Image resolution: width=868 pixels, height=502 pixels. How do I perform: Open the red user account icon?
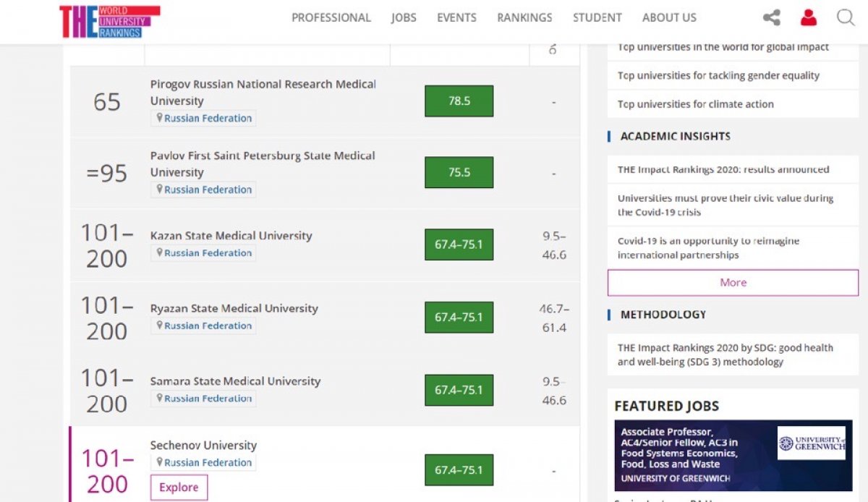[809, 18]
